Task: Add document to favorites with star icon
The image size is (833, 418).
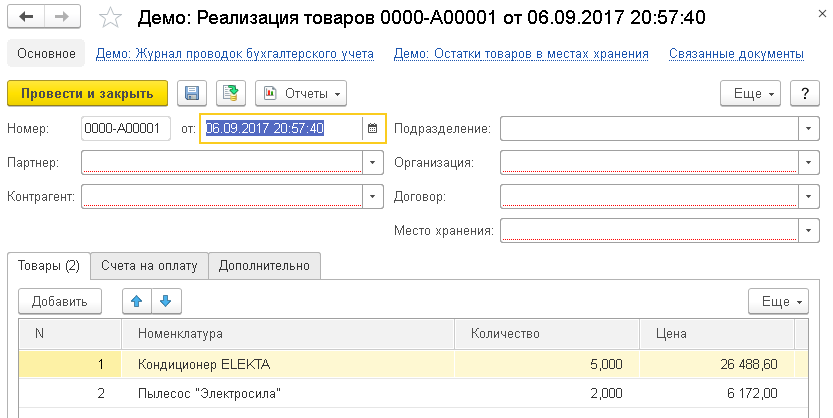Action: point(113,19)
